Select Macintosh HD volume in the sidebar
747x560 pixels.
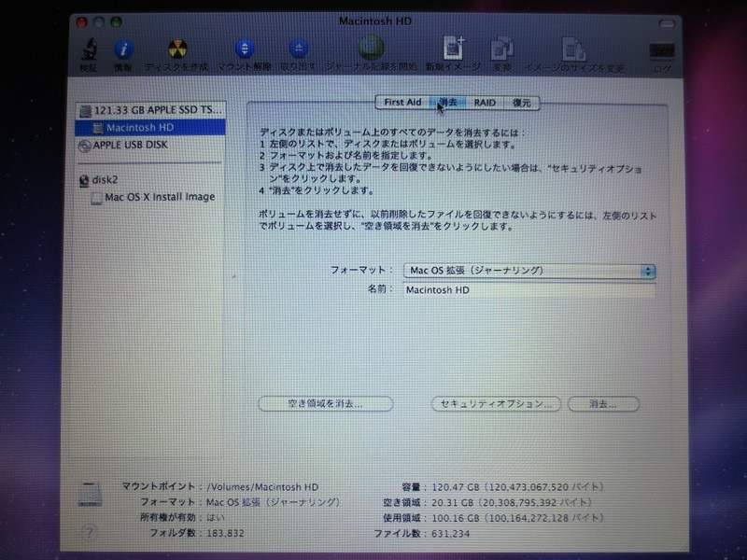click(150, 128)
